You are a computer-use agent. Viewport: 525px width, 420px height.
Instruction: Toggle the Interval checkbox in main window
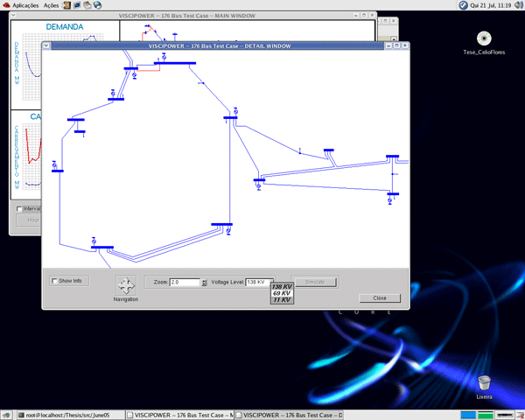20,209
